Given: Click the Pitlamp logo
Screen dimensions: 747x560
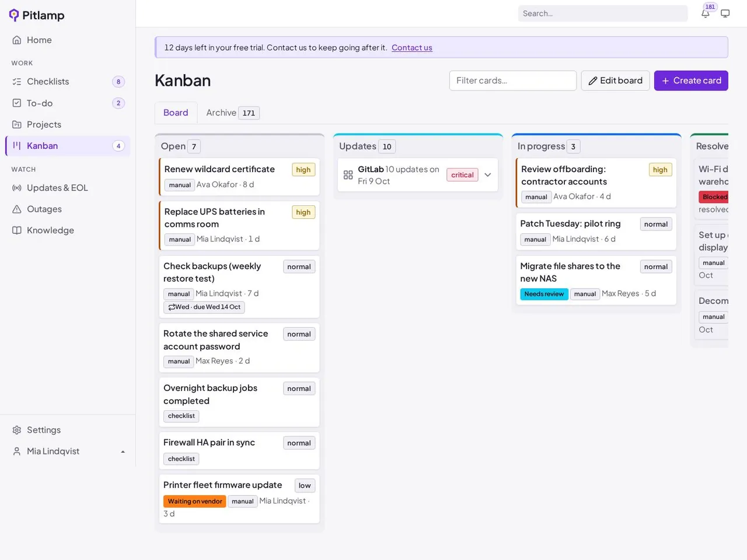Looking at the screenshot, I should (37, 15).
